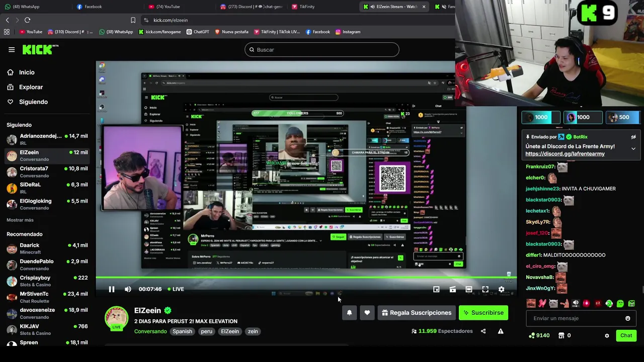Open the emoji picker in chat input
The image size is (644, 362).
(x=627, y=318)
